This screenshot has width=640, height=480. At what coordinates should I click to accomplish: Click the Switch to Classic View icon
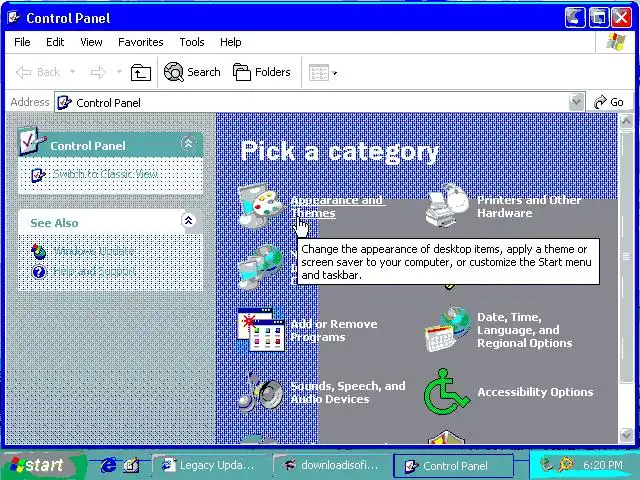[38, 175]
